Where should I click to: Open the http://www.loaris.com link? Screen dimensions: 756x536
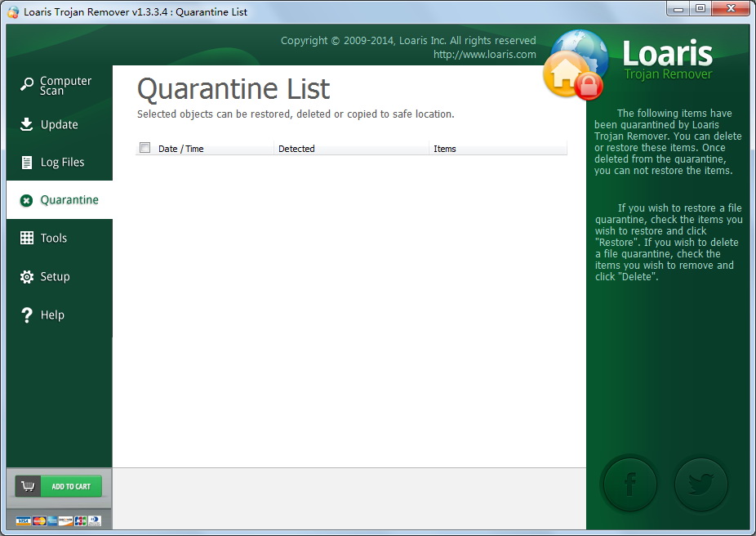(x=485, y=55)
